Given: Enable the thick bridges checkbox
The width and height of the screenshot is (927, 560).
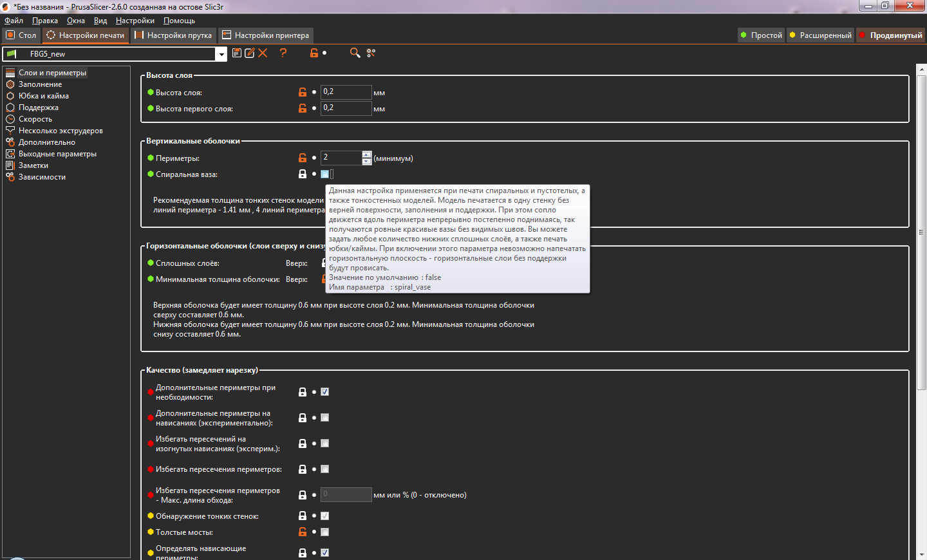Looking at the screenshot, I should [325, 532].
